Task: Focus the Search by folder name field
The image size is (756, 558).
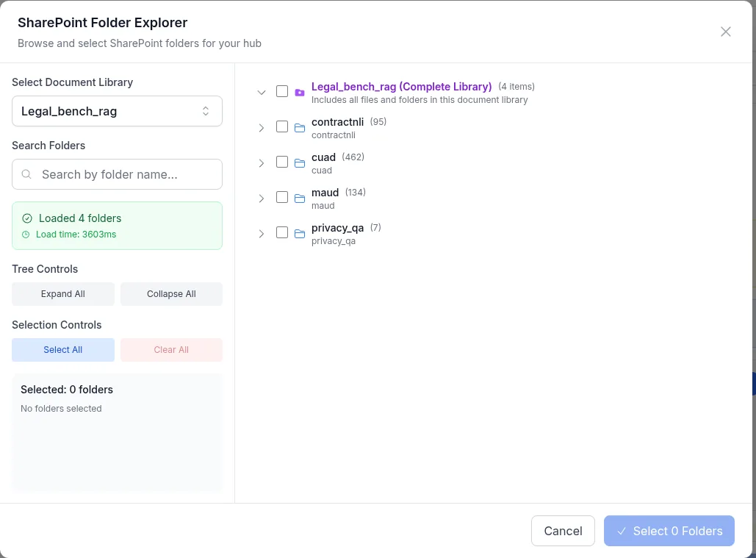Action: [117, 174]
